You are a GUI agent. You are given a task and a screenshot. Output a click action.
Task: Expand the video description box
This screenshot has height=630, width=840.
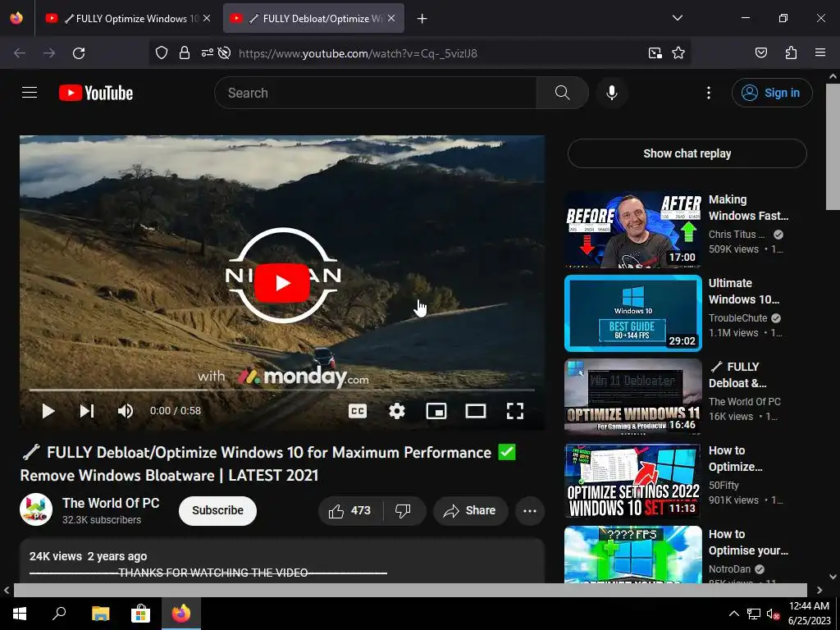[x=282, y=561]
